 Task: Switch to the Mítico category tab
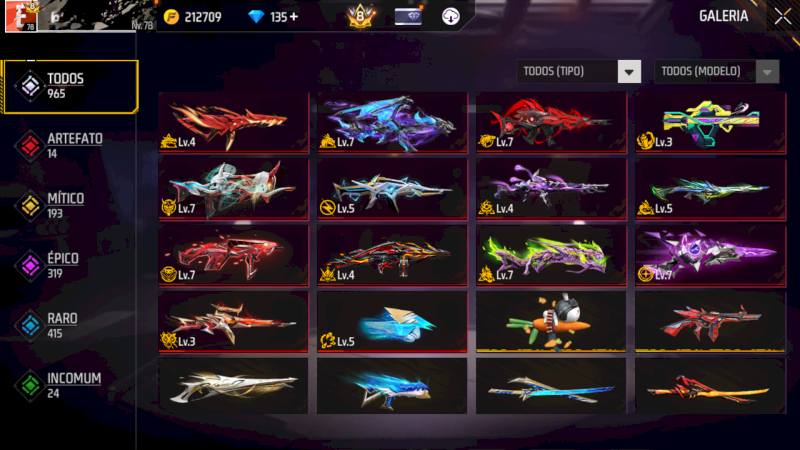tap(69, 206)
